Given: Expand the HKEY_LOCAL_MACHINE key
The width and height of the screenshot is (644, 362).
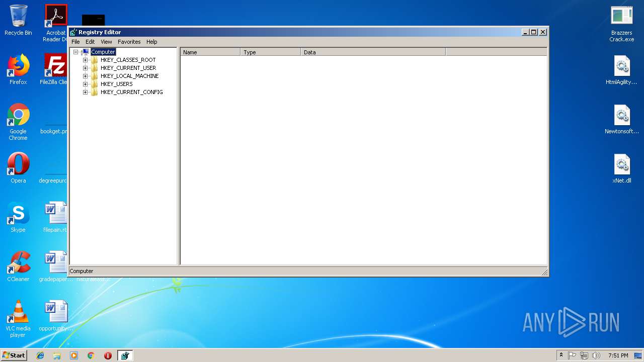Looking at the screenshot, I should (85, 76).
